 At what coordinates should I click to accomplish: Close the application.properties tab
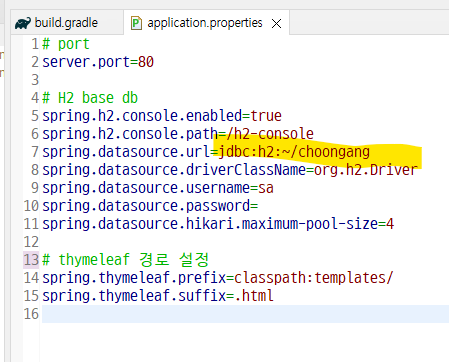point(276,24)
